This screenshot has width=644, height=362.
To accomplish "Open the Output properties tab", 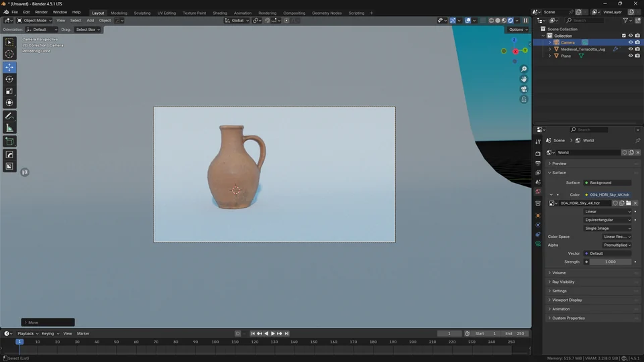I will pos(538,164).
